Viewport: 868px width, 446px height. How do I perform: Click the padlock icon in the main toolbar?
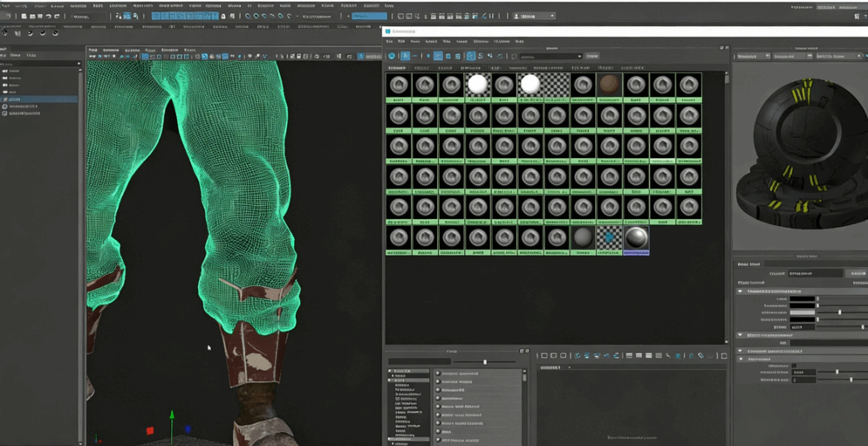tap(225, 17)
